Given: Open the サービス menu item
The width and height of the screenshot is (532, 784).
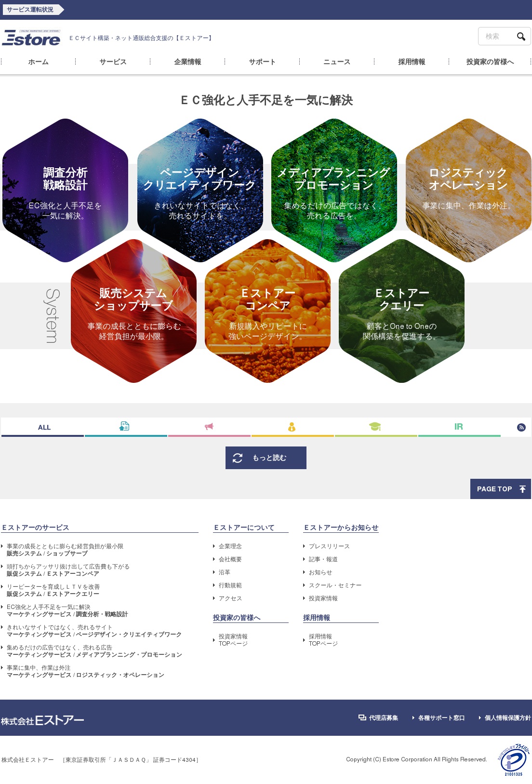Looking at the screenshot, I should coord(113,62).
